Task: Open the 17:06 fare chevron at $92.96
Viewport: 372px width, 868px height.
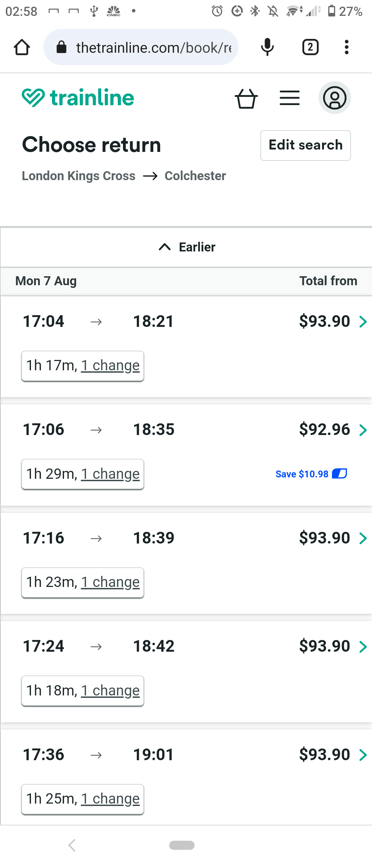Action: (363, 430)
